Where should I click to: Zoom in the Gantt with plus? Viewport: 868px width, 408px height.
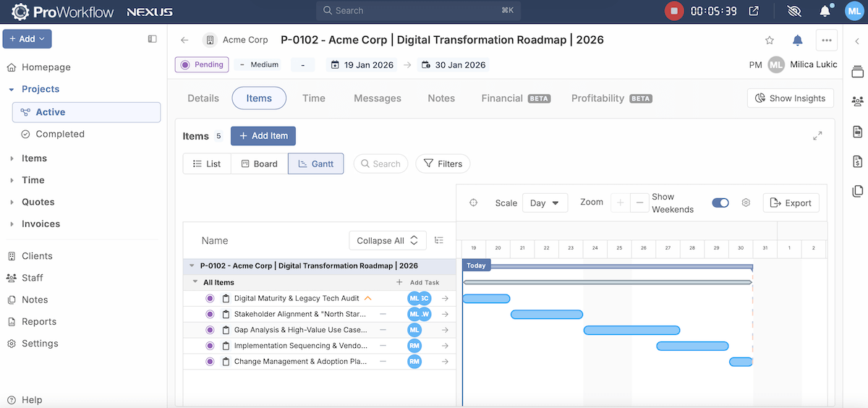pos(620,203)
